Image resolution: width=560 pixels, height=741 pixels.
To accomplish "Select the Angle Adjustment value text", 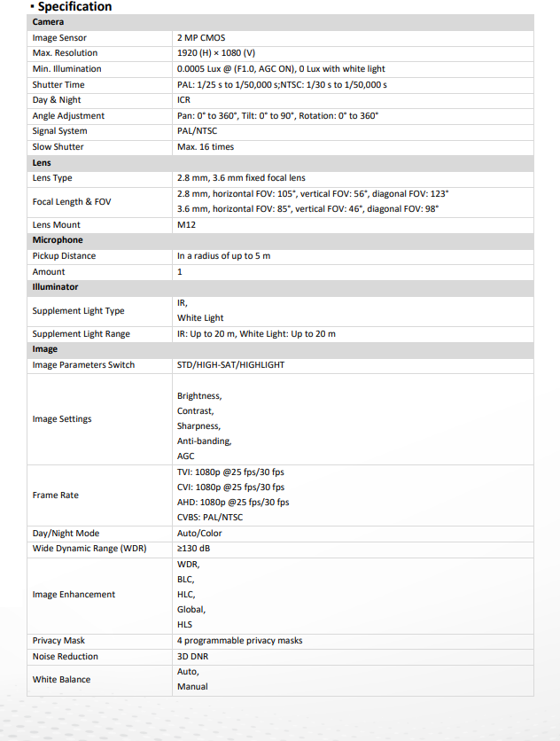I will point(278,116).
